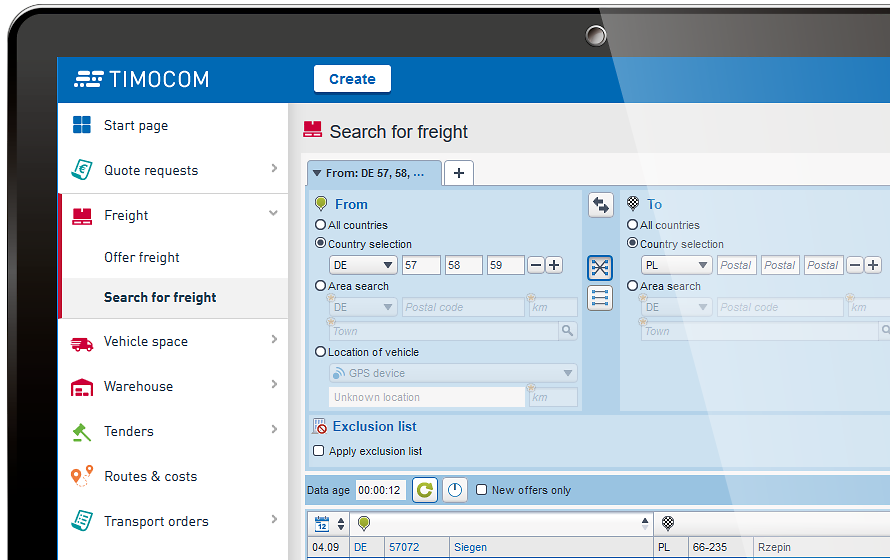Click the list view icon below swap
The image size is (890, 560).
pyautogui.click(x=600, y=298)
